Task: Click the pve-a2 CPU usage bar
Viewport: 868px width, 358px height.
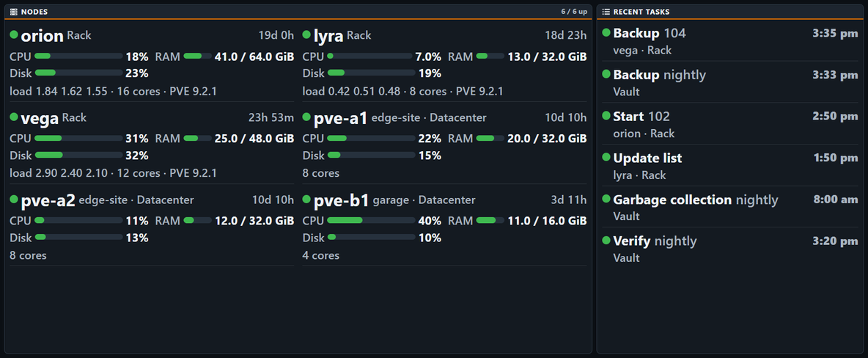Action: pos(78,220)
